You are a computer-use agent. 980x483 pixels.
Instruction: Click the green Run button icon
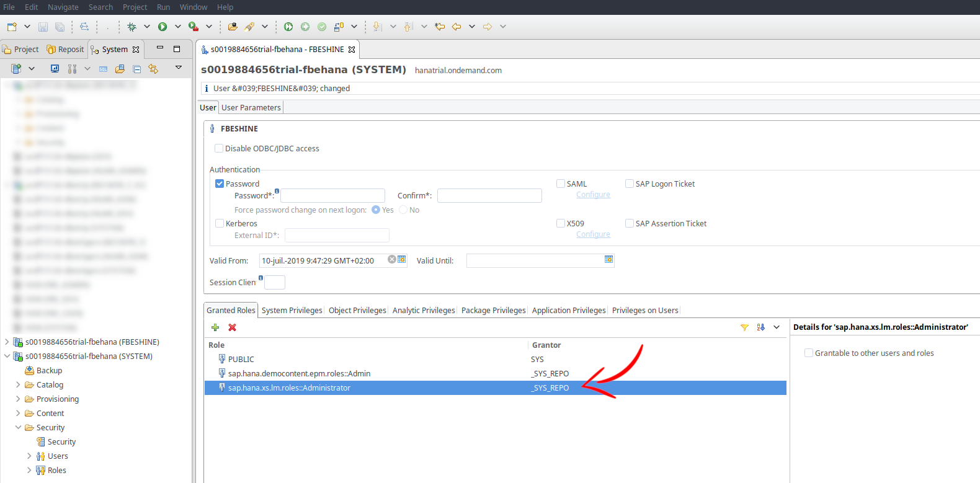coord(163,27)
